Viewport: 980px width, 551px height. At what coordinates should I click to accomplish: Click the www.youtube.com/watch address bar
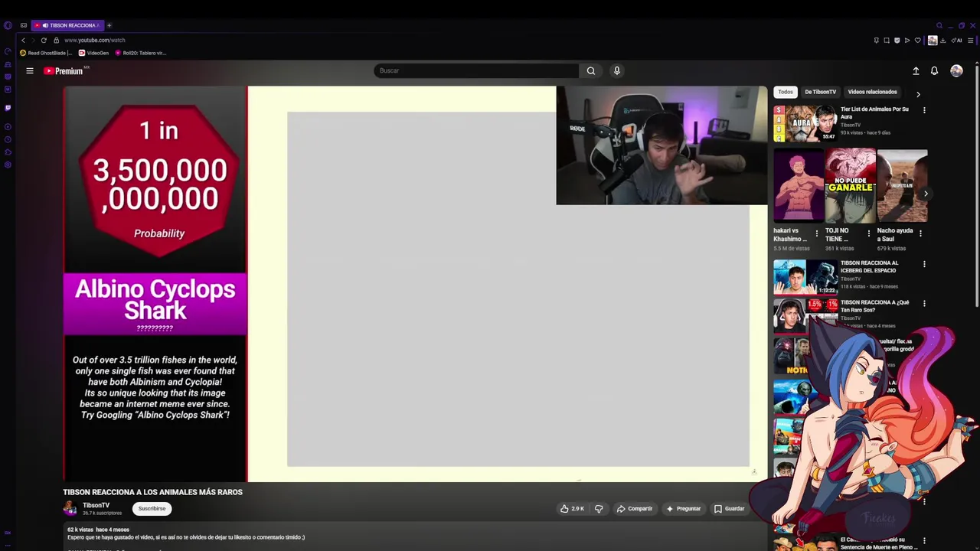(95, 40)
